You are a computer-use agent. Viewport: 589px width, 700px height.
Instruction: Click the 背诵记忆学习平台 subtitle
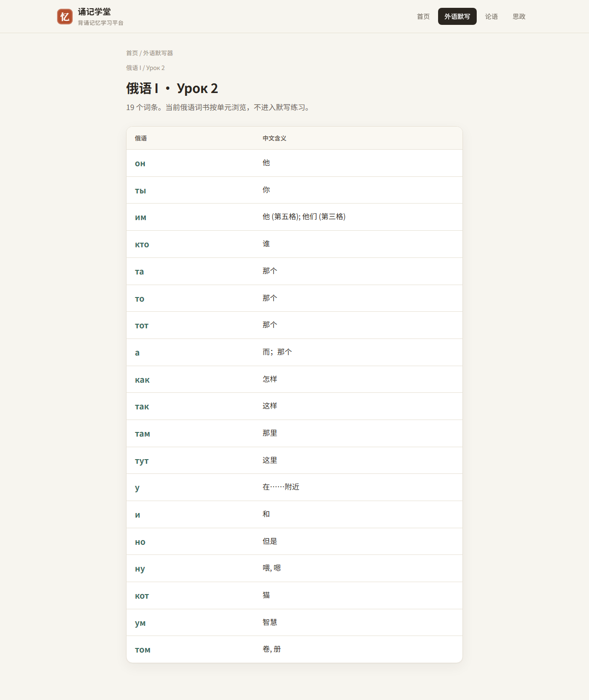(x=100, y=23)
